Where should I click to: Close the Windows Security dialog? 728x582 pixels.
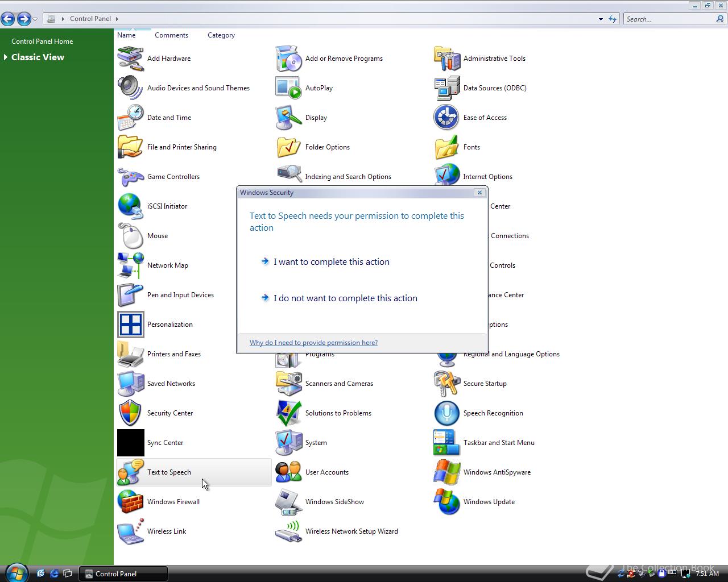coord(479,193)
